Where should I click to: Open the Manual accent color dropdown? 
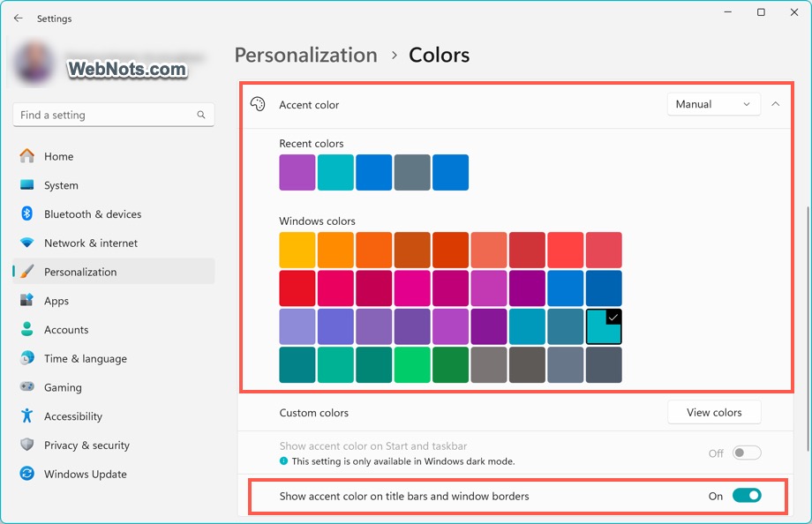pyautogui.click(x=714, y=104)
